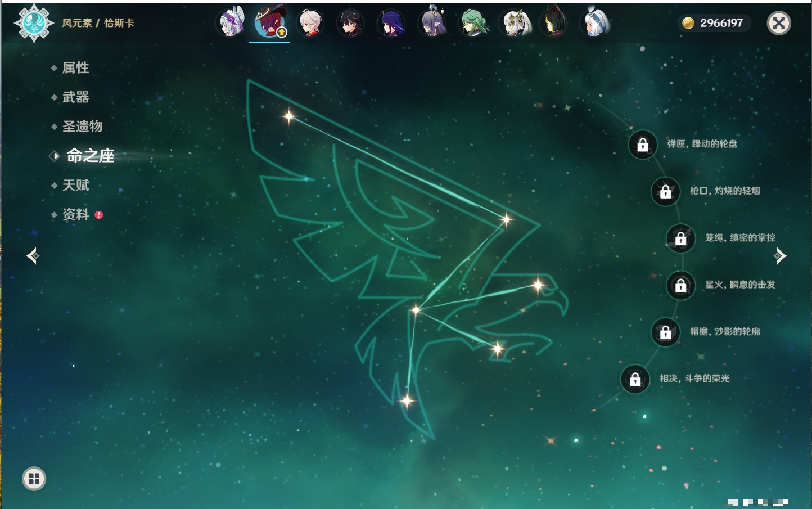Click the lock icon for 枪口, 灼烧的轻烟
The image size is (812, 509).
[x=666, y=191]
